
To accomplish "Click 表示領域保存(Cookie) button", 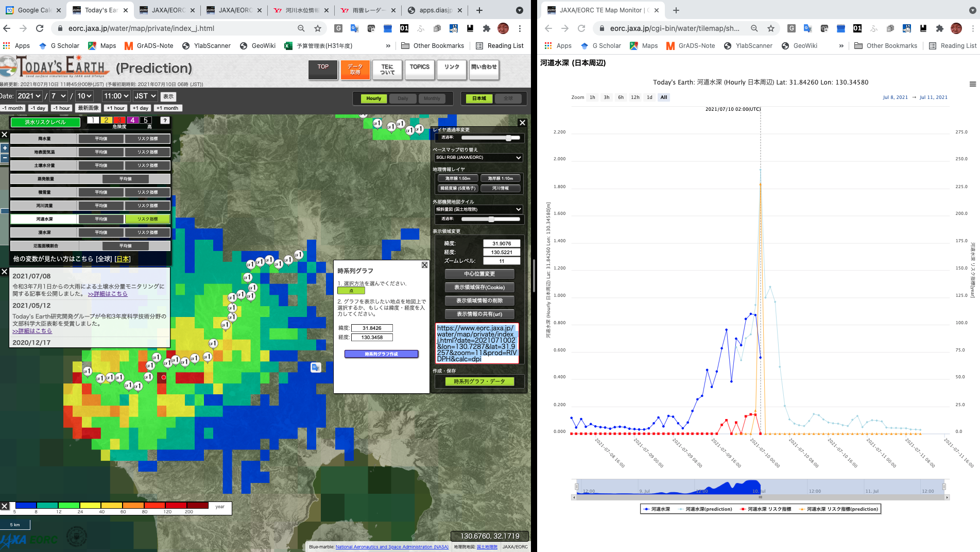I will [x=479, y=287].
